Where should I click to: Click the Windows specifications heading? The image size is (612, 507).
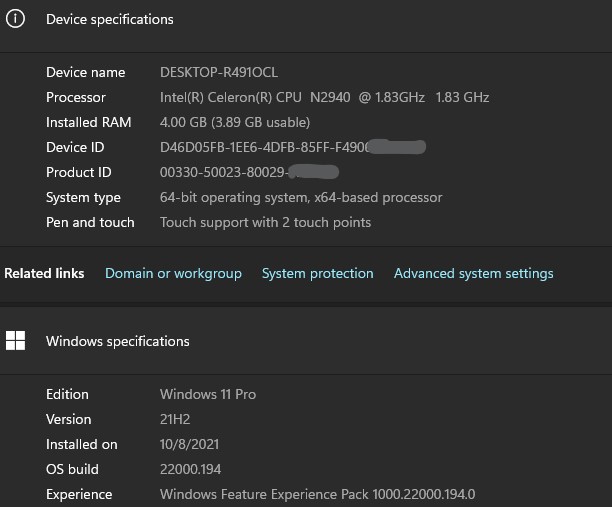[117, 342]
